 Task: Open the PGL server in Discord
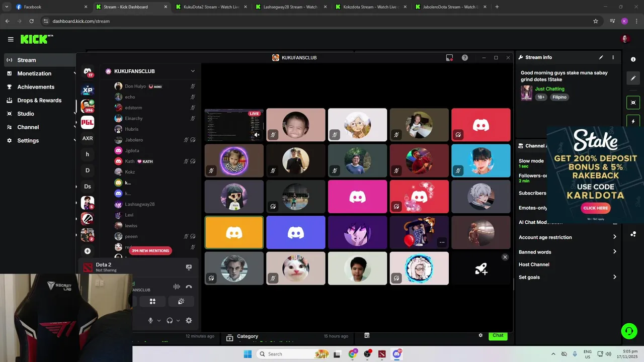tap(88, 122)
